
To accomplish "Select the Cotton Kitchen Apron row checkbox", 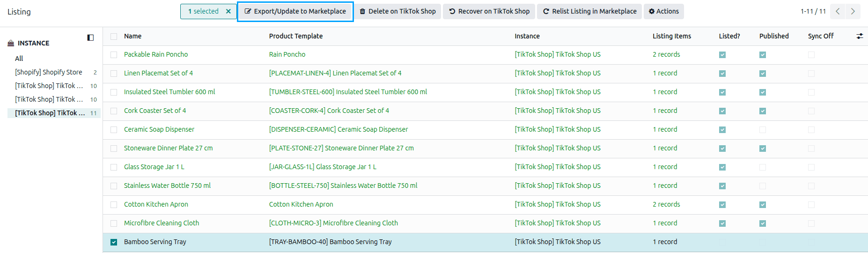I will (x=114, y=205).
